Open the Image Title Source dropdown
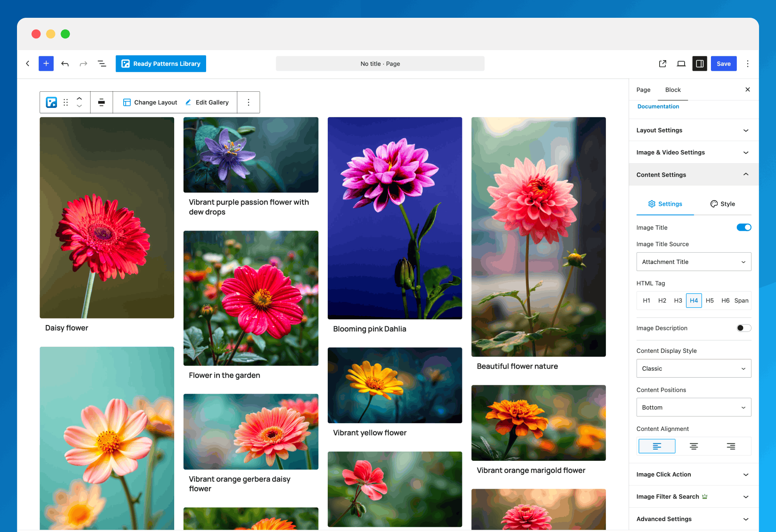Image resolution: width=776 pixels, height=532 pixels. click(694, 262)
